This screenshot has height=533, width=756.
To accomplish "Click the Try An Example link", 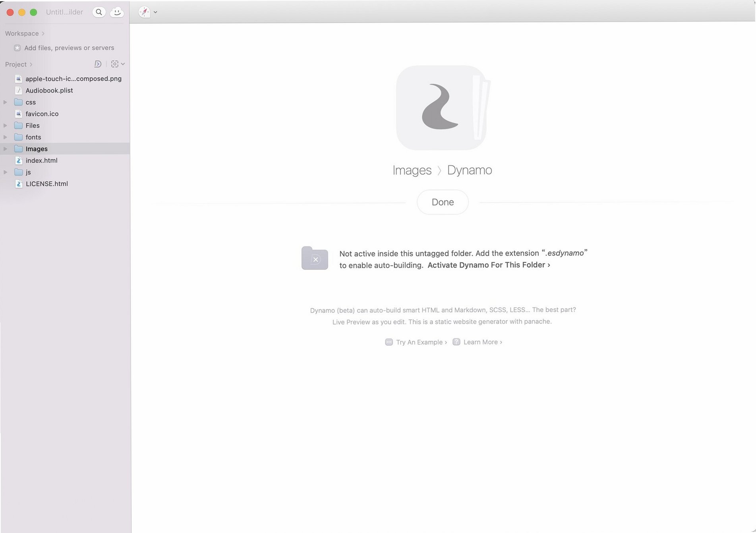I will coord(422,342).
